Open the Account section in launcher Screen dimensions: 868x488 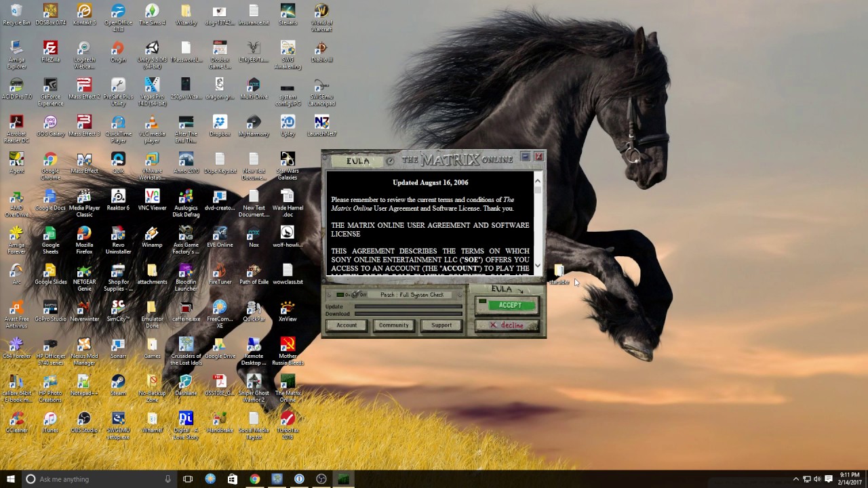346,325
